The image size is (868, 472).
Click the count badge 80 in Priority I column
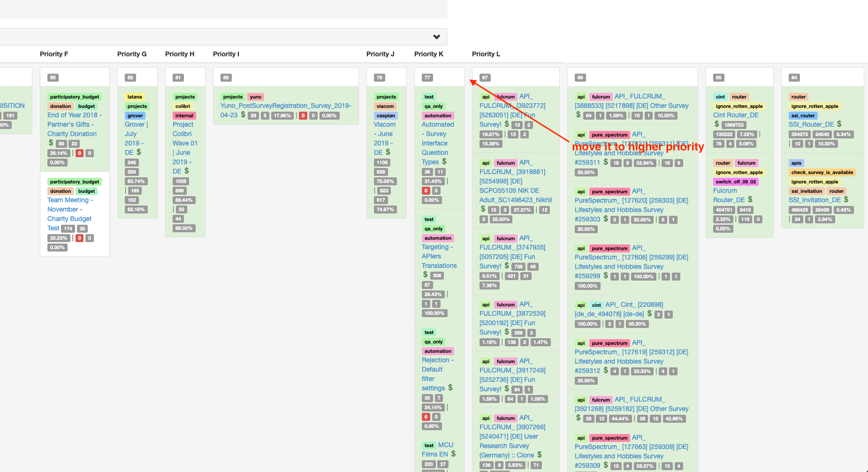click(226, 77)
